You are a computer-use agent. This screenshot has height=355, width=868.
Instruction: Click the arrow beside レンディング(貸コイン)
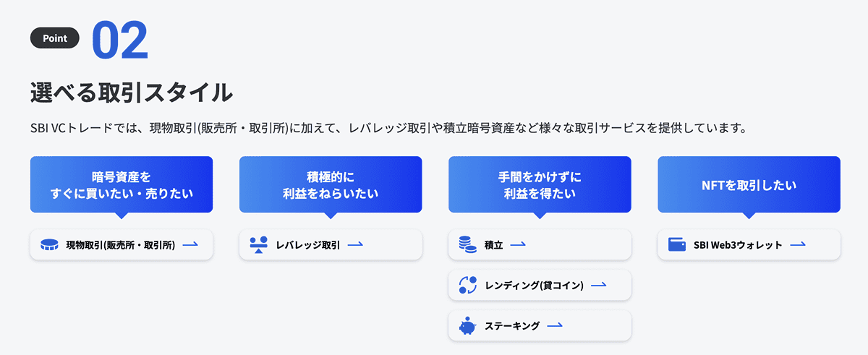598,285
